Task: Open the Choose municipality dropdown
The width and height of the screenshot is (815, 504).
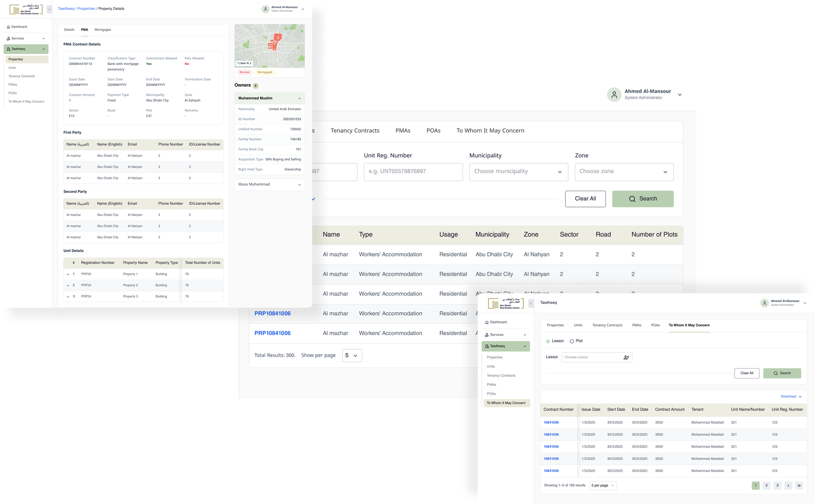Action: 518,172
